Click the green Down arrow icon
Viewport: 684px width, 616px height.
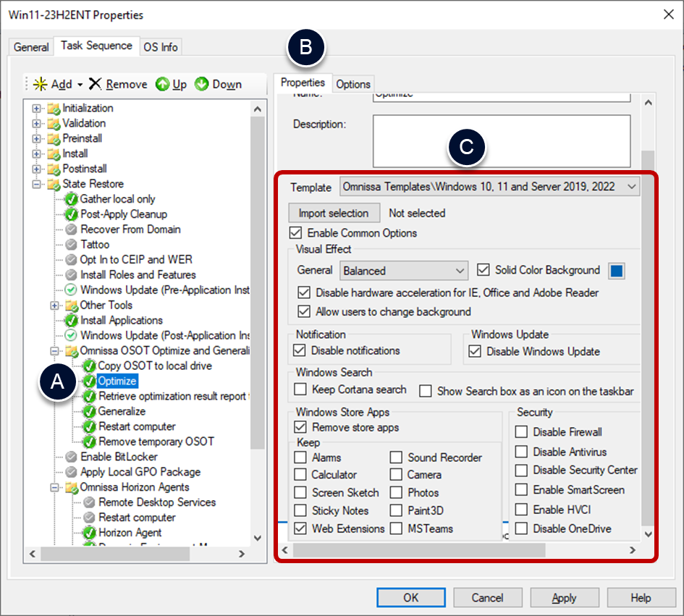click(x=202, y=84)
